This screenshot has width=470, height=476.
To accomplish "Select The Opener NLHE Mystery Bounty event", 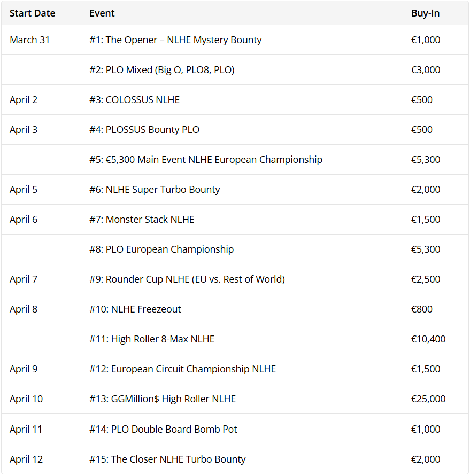I will click(175, 40).
